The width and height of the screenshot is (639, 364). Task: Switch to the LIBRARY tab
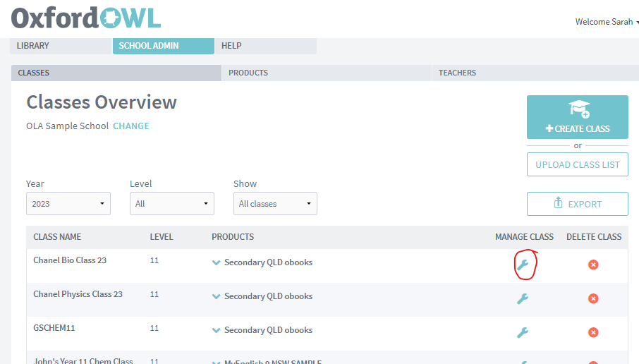click(61, 46)
